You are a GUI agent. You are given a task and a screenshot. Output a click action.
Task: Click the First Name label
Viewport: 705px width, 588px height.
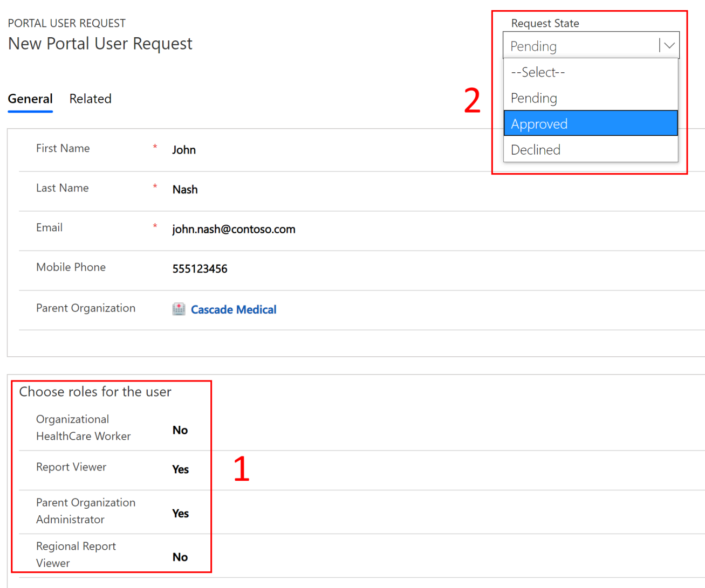pyautogui.click(x=63, y=148)
